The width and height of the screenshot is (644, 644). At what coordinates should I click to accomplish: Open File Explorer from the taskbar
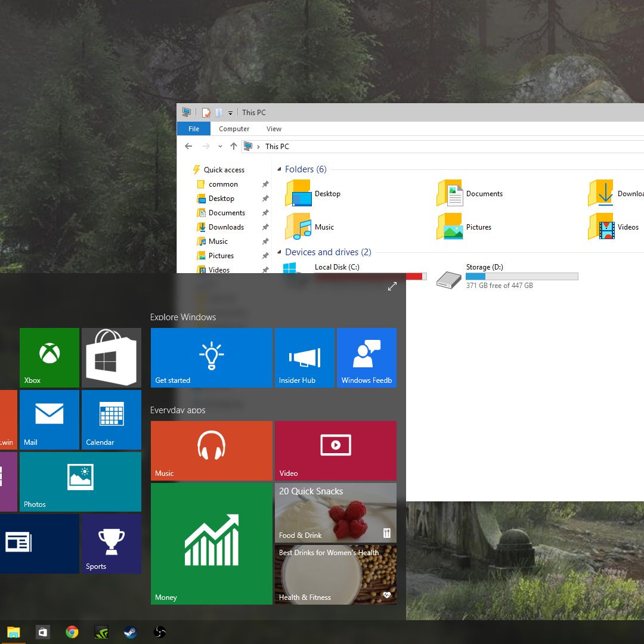(13, 632)
